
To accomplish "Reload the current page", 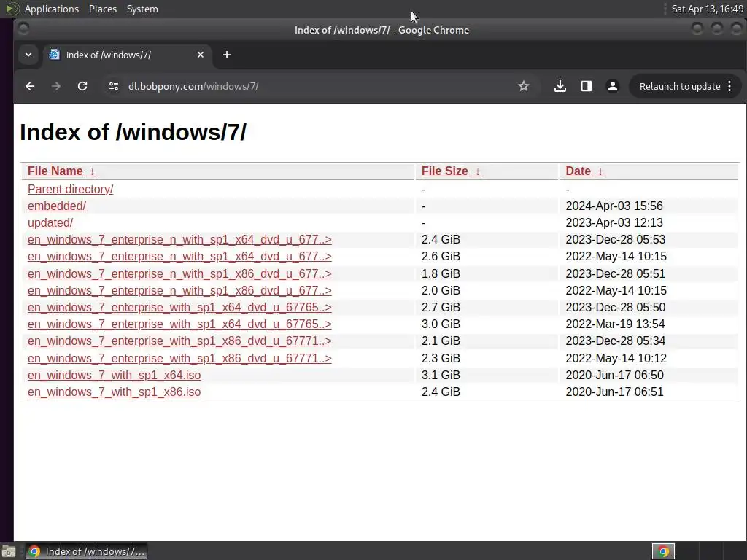I will click(82, 86).
